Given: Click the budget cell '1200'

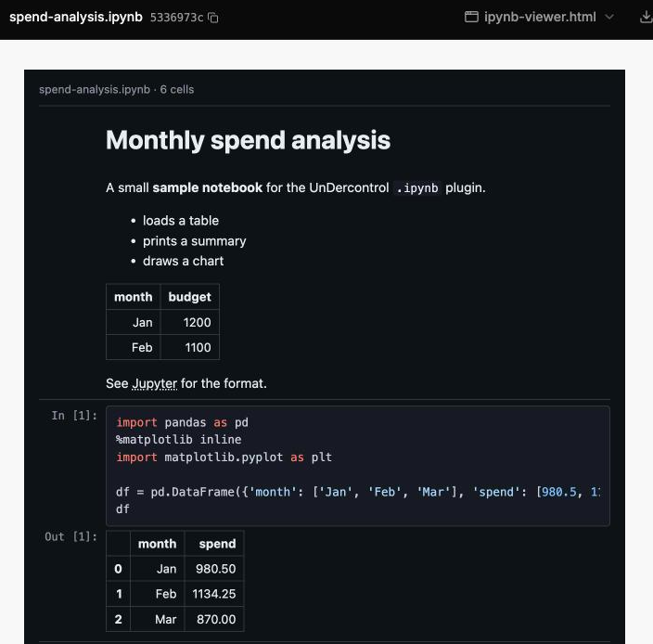Looking at the screenshot, I should click(x=190, y=322).
